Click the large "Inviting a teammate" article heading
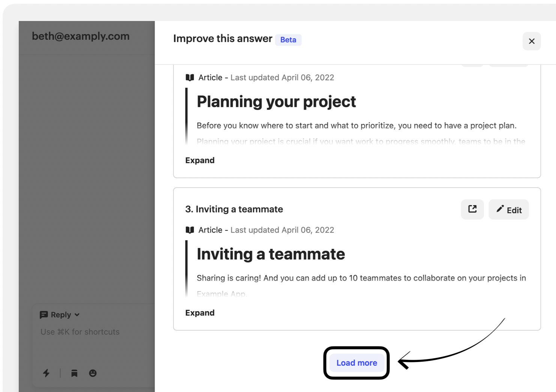 (270, 254)
